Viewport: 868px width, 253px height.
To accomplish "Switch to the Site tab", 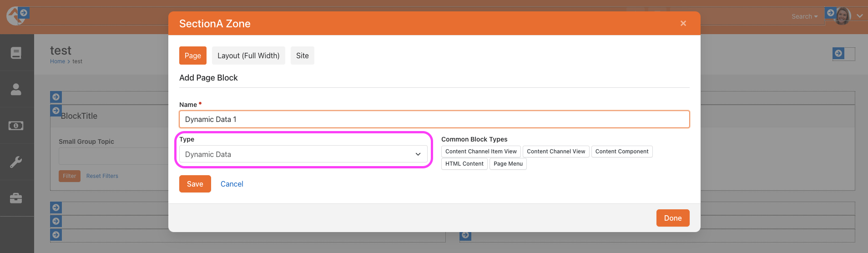I will point(303,56).
